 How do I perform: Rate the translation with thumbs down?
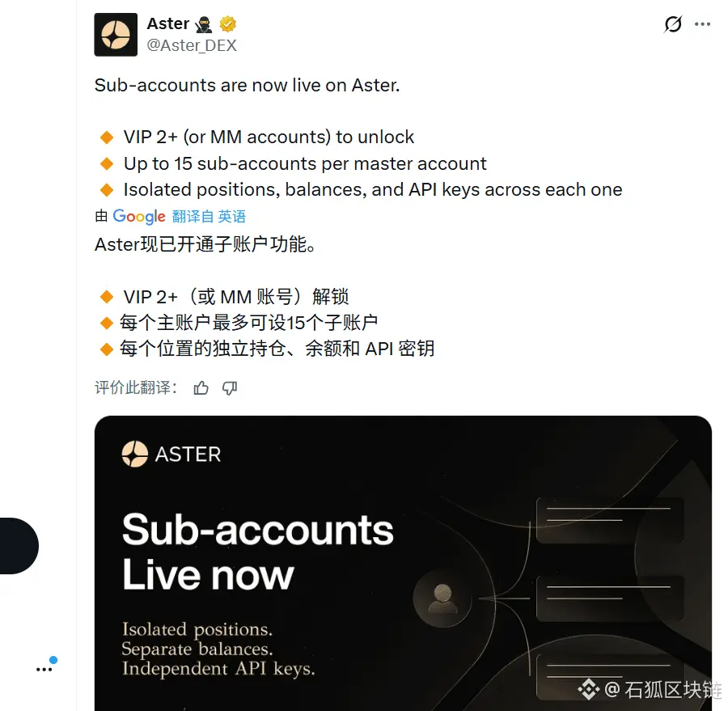[x=230, y=387]
